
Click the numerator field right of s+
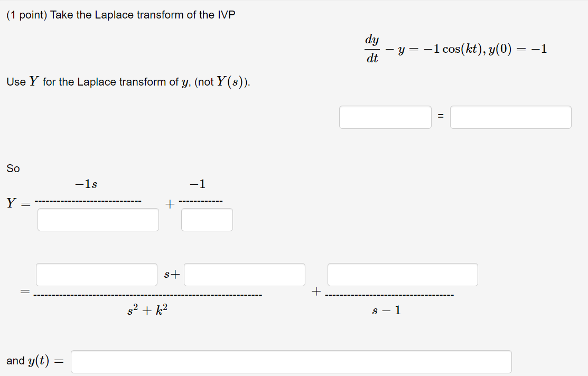(x=244, y=274)
